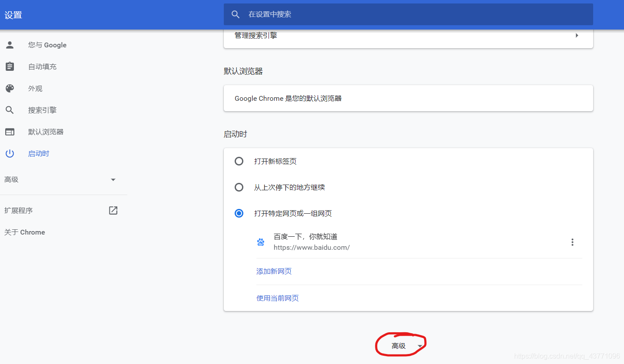624x364 pixels.
Task: Click the search icon in the settings search bar
Action: (x=236, y=14)
